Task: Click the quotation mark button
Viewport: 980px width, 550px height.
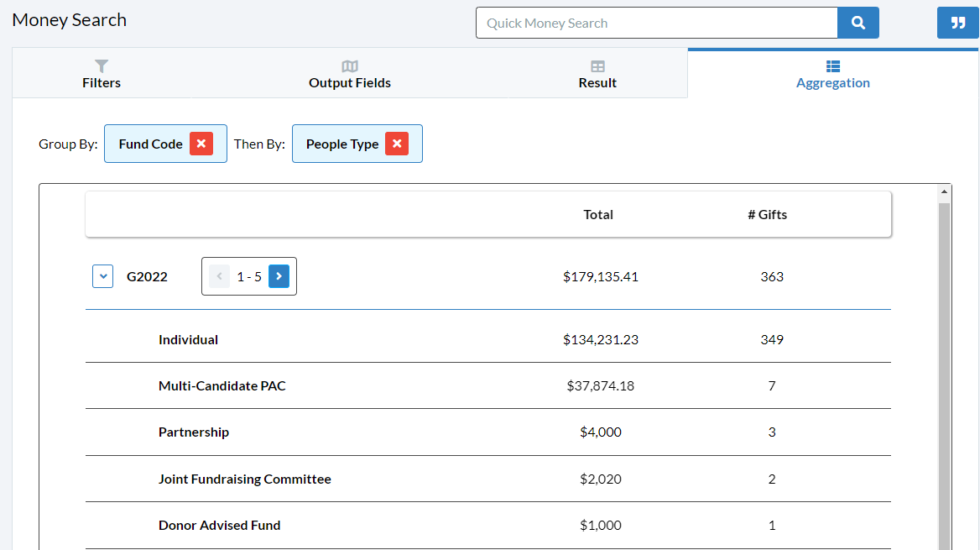Action: pyautogui.click(x=957, y=24)
